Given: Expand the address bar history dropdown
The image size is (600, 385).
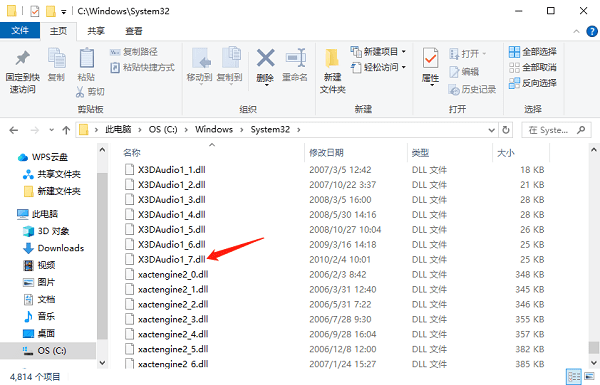Looking at the screenshot, I should 492,130.
